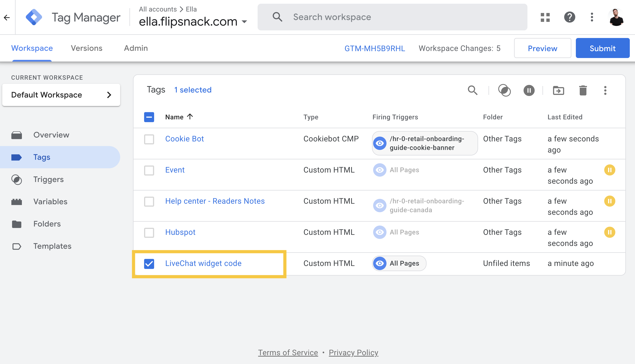The height and width of the screenshot is (364, 635).
Task: Open Tags in the sidebar
Action: coord(60,157)
